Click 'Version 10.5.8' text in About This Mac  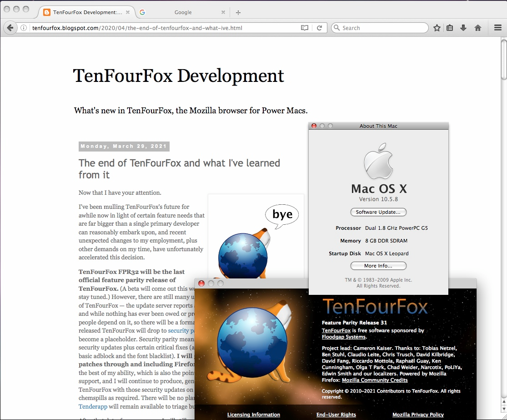click(378, 199)
